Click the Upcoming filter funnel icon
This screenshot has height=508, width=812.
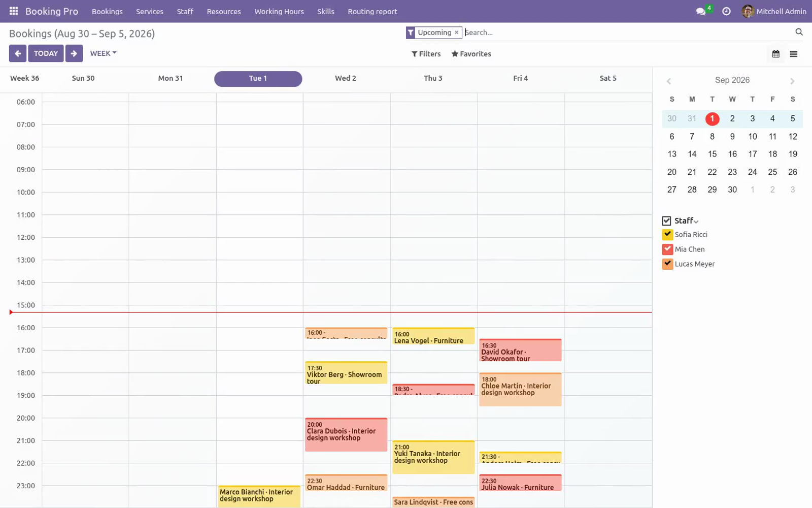click(411, 33)
